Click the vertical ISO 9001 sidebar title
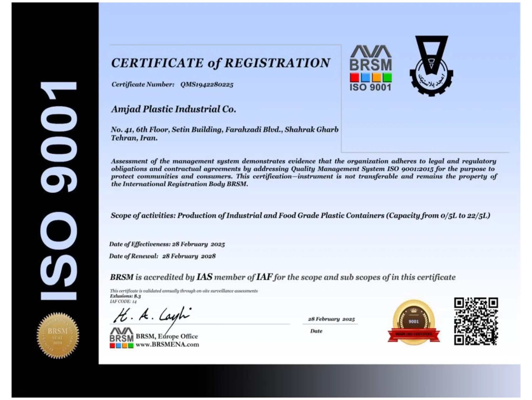Screen dimensions: 532x400 click(x=59, y=191)
